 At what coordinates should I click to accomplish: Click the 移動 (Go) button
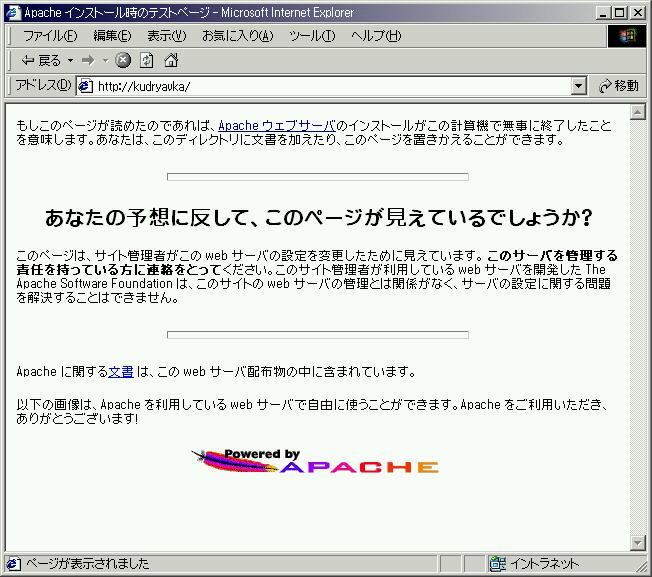coord(618,86)
